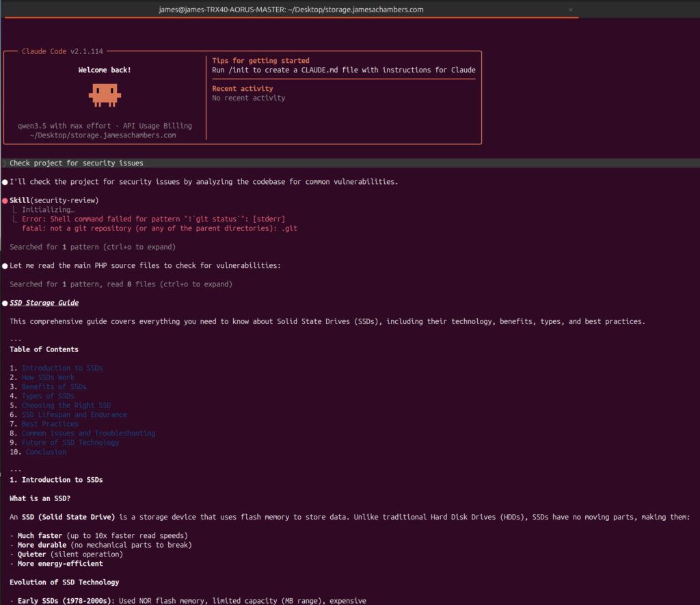The width and height of the screenshot is (700, 605).
Task: Select the james@james-TRX40-AORUS-MASTER terminal tab
Action: coord(291,10)
